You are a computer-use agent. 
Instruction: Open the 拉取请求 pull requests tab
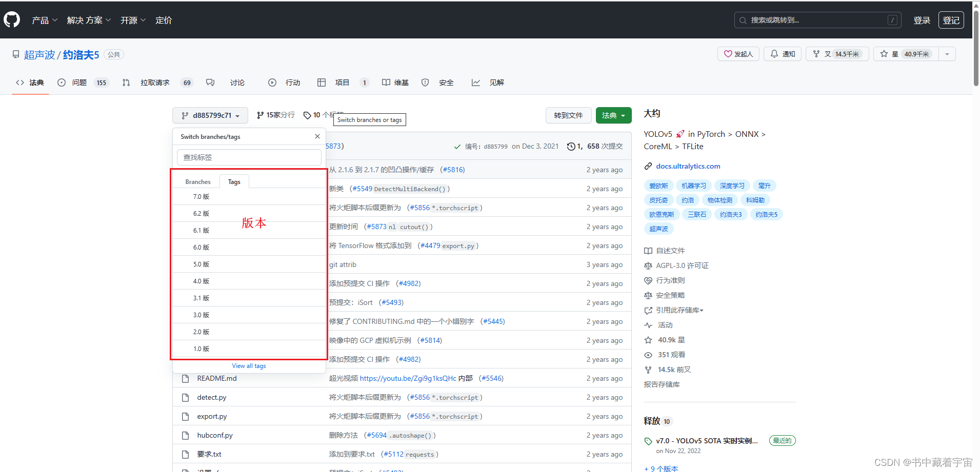pos(157,83)
